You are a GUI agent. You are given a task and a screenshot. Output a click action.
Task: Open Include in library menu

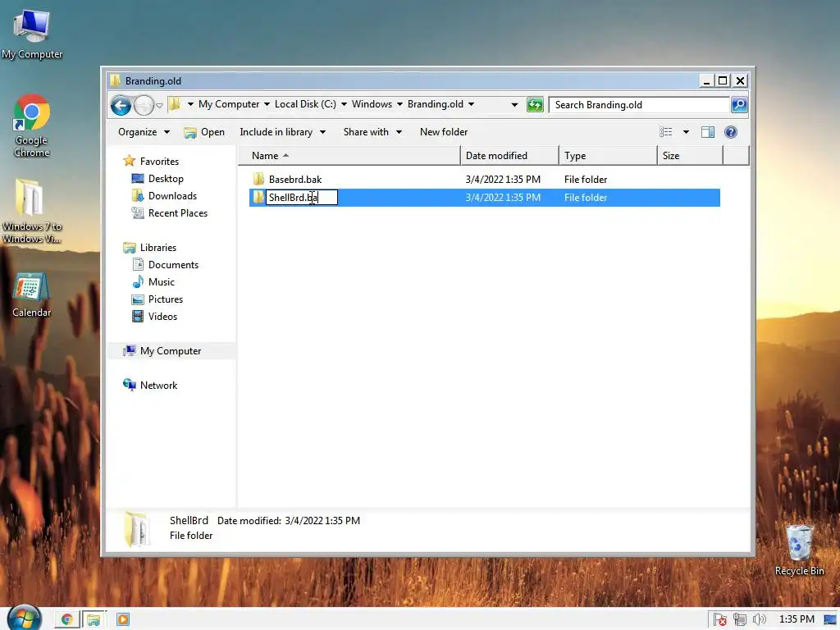282,132
